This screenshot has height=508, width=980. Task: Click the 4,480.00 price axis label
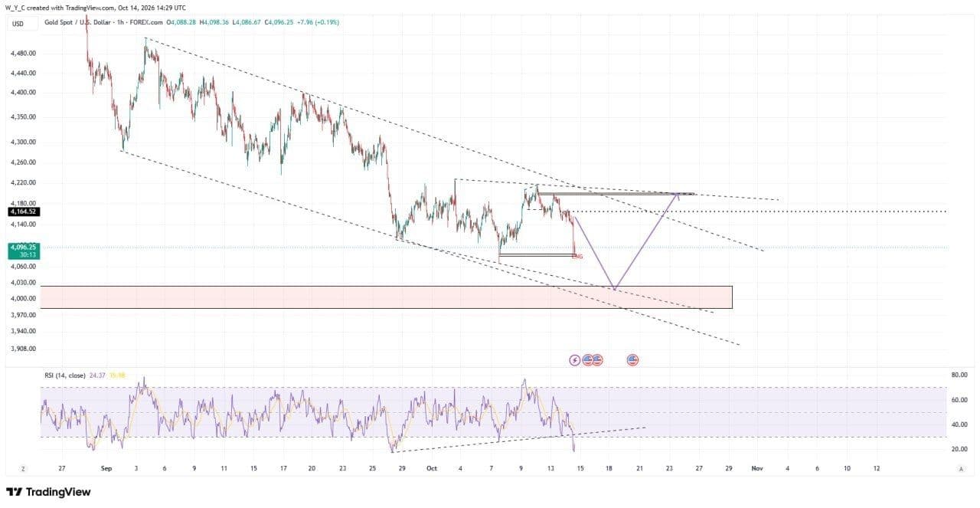[24, 54]
